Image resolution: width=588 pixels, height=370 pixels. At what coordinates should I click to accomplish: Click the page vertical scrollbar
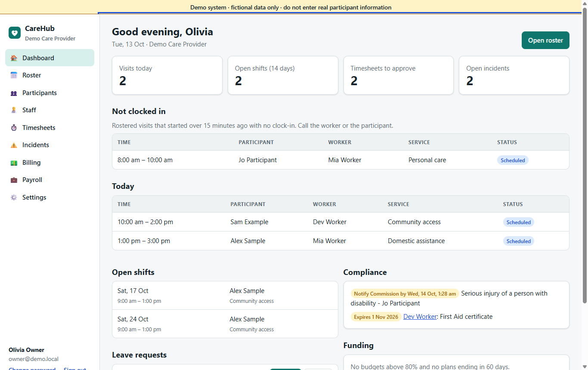[x=584, y=155]
